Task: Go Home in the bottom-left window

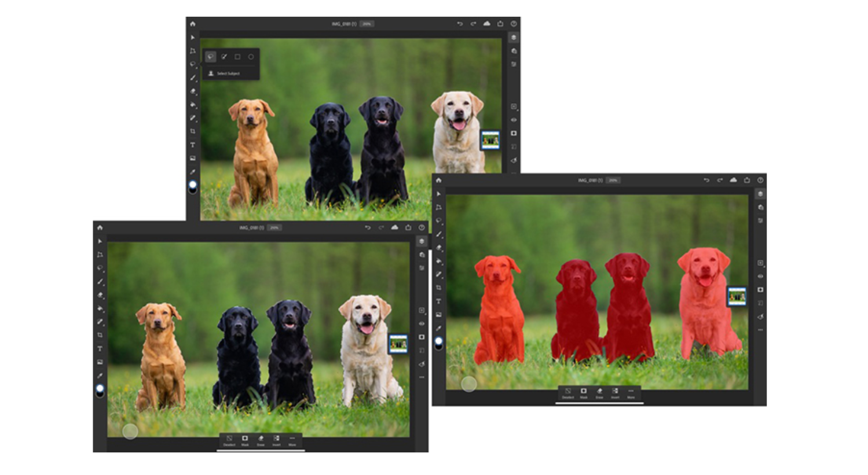Action: [x=100, y=227]
